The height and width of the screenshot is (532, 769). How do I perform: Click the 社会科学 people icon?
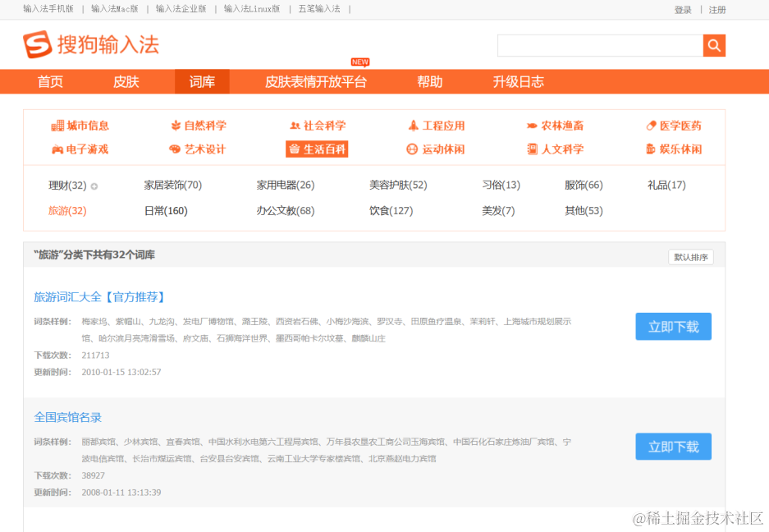pyautogui.click(x=295, y=126)
